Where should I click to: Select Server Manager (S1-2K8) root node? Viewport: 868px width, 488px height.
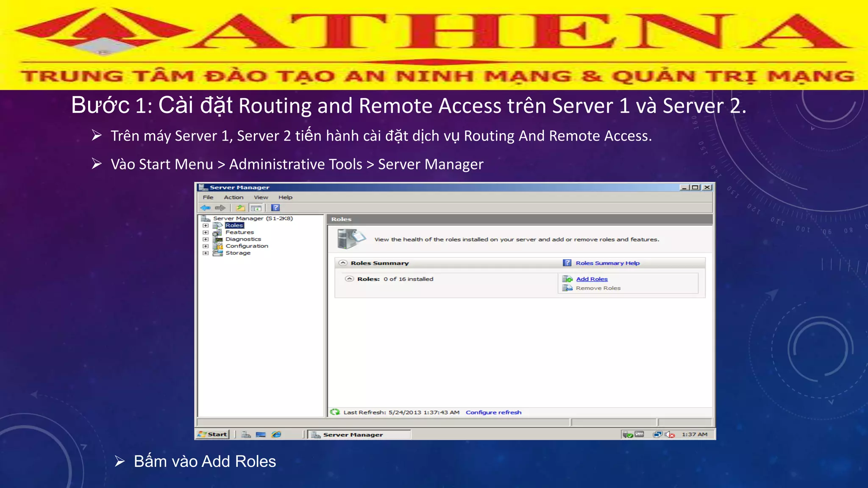[253, 218]
